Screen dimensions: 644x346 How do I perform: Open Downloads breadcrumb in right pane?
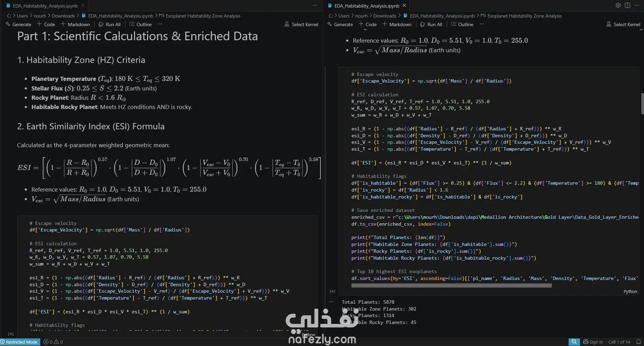[385, 16]
